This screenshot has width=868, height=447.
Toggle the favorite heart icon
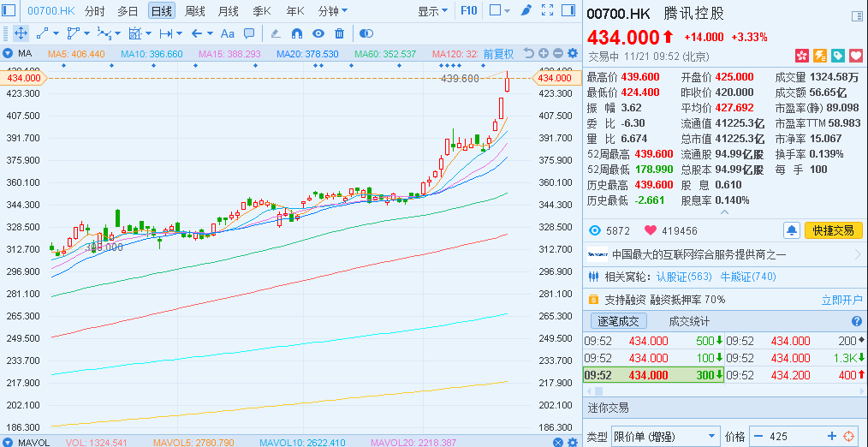click(856, 56)
